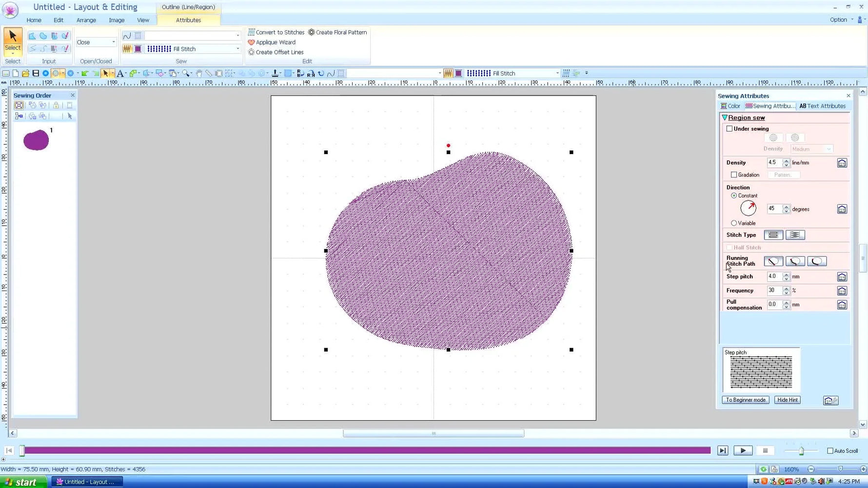Select the Text tool A icon
This screenshot has height=488, width=868.
(120, 74)
